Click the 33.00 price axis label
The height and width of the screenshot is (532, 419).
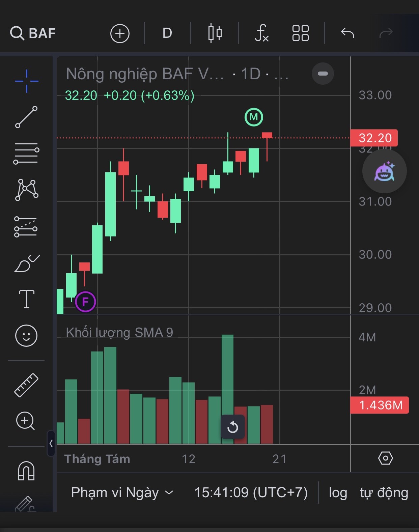tap(375, 95)
